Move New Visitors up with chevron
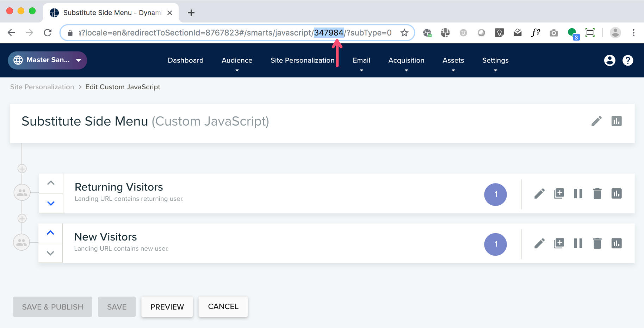This screenshot has height=328, width=644. point(50,233)
